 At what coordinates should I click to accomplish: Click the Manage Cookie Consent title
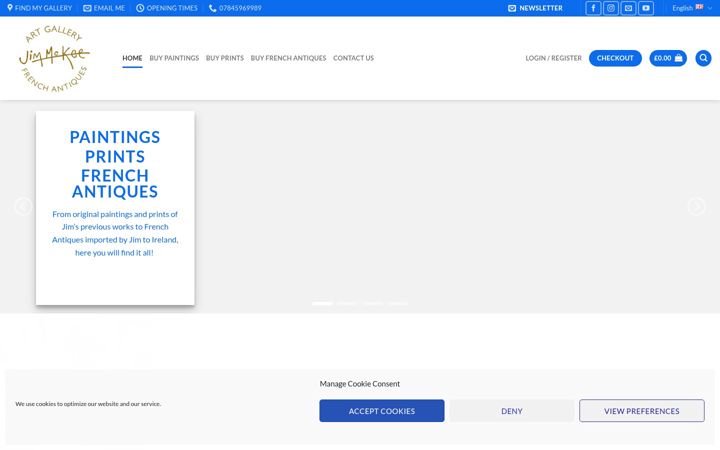(x=360, y=383)
